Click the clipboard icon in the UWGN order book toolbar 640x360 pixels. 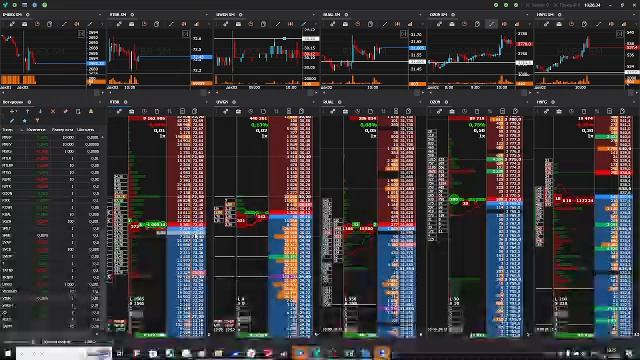click(x=302, y=111)
